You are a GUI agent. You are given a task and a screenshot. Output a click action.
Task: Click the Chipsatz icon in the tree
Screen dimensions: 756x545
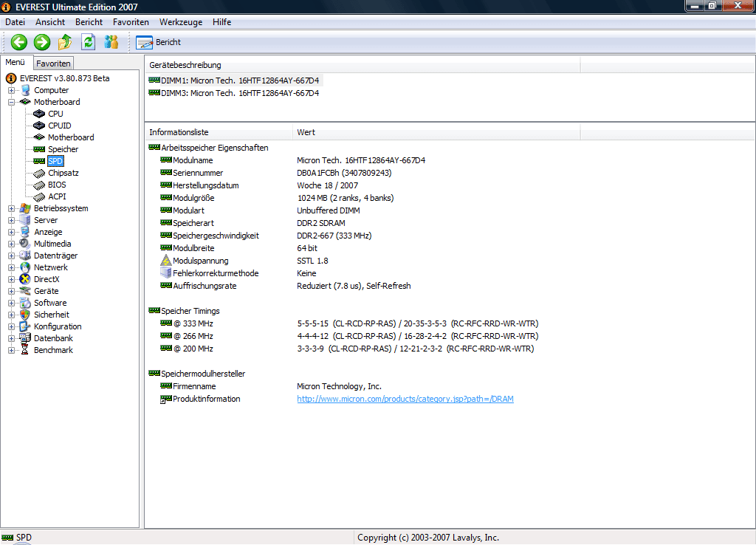click(x=39, y=173)
